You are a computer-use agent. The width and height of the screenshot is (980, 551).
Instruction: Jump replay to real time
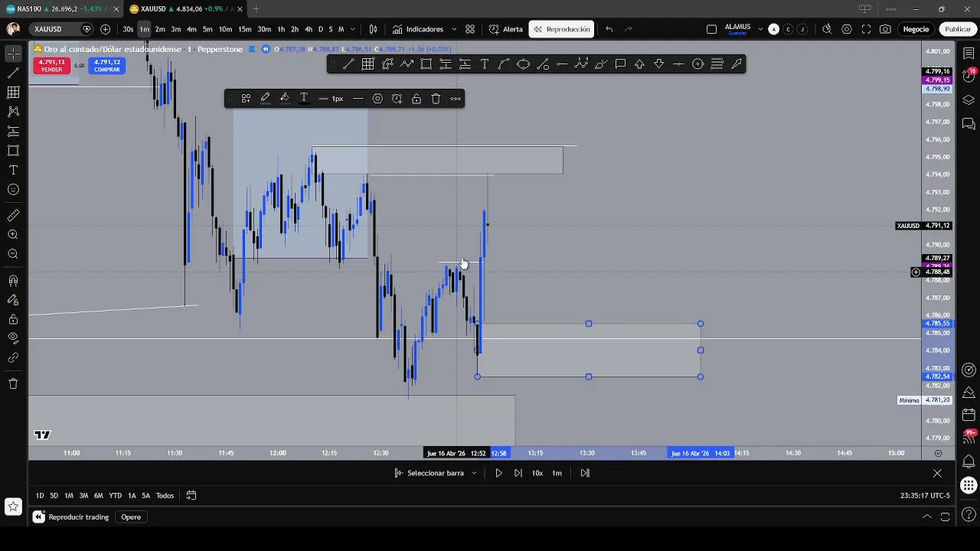tap(585, 473)
